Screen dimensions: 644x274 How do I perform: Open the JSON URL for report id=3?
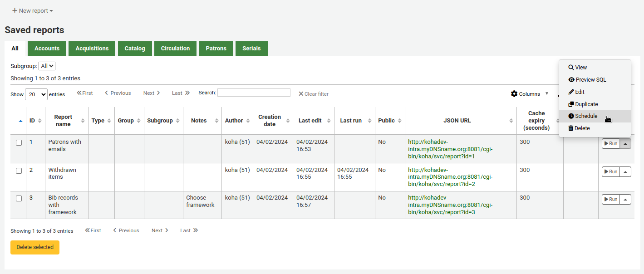450,205
